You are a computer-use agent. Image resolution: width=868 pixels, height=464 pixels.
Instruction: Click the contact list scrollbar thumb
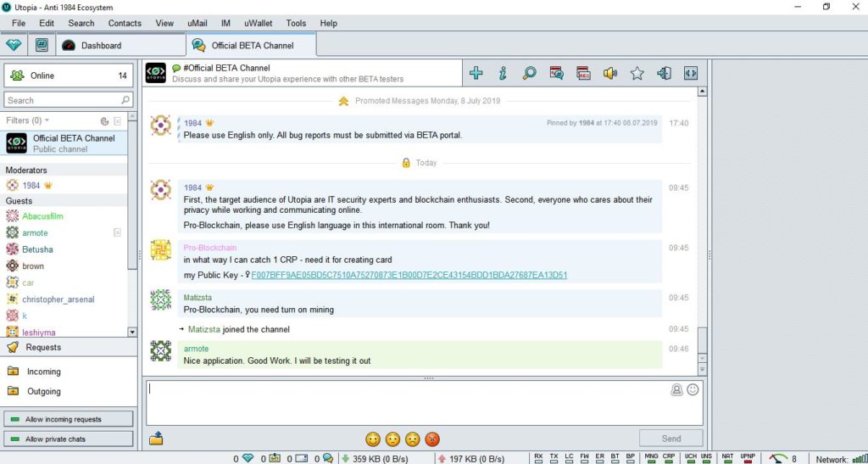[x=131, y=193]
